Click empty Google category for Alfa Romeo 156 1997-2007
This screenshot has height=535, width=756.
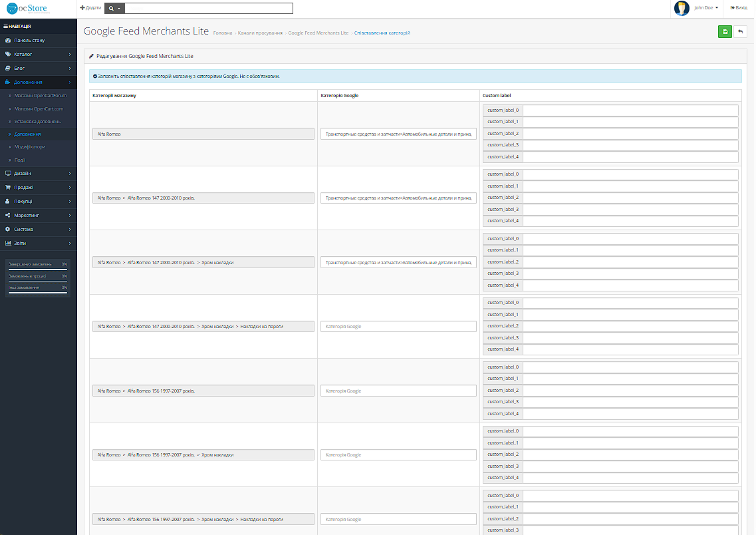(x=398, y=391)
